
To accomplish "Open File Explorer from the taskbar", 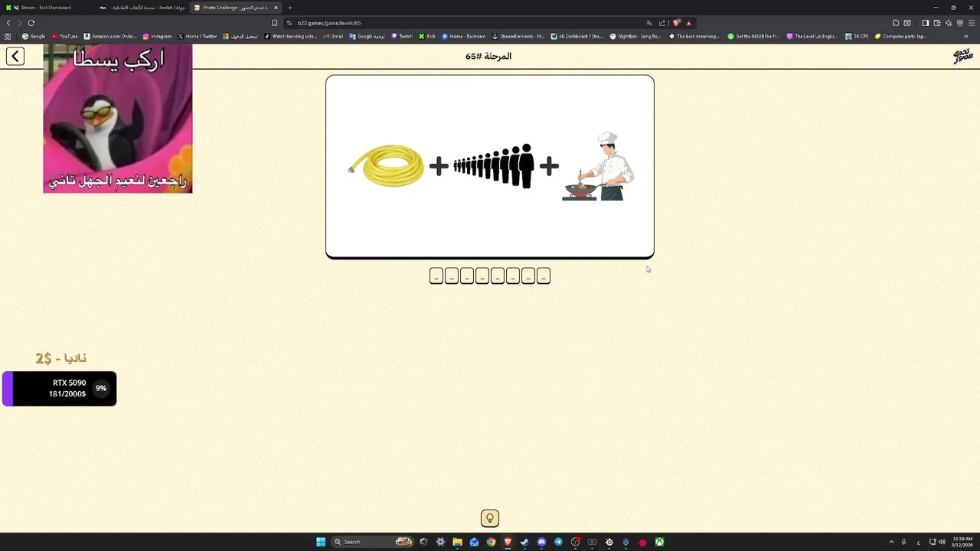I will [x=457, y=542].
